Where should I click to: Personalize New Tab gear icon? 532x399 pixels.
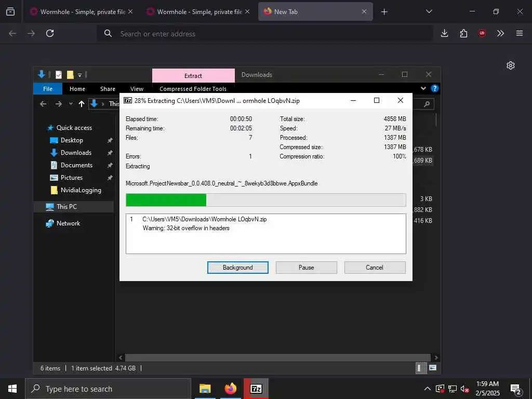(x=511, y=65)
